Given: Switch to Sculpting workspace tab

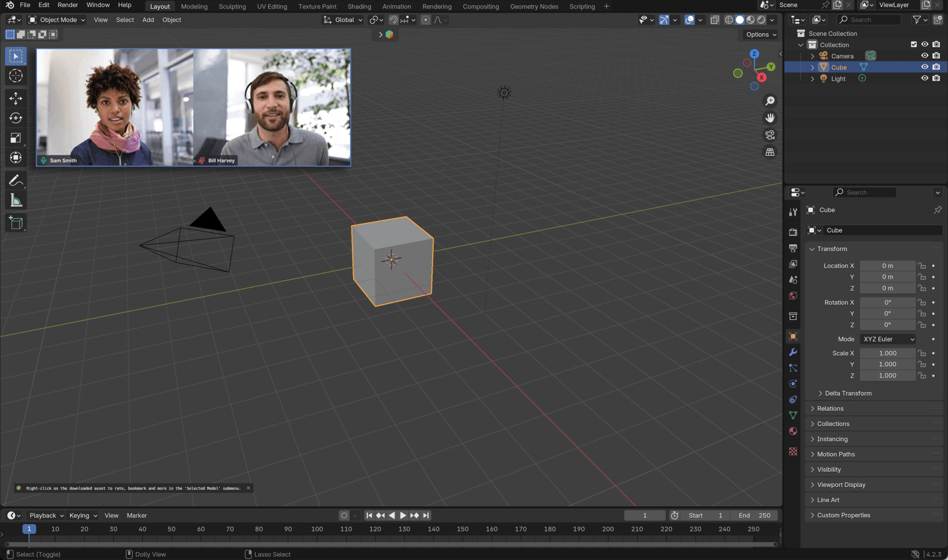Looking at the screenshot, I should tap(232, 6).
